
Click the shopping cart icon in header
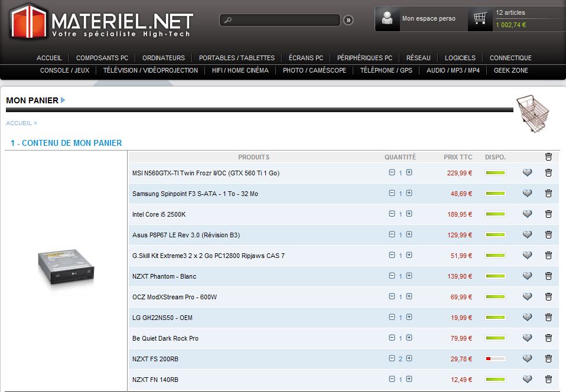[x=480, y=19]
